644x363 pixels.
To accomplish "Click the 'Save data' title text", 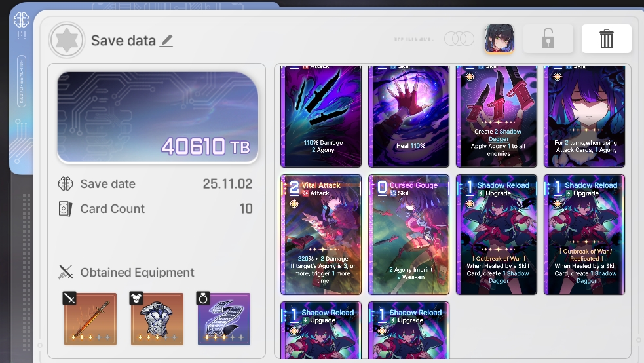I will [123, 41].
